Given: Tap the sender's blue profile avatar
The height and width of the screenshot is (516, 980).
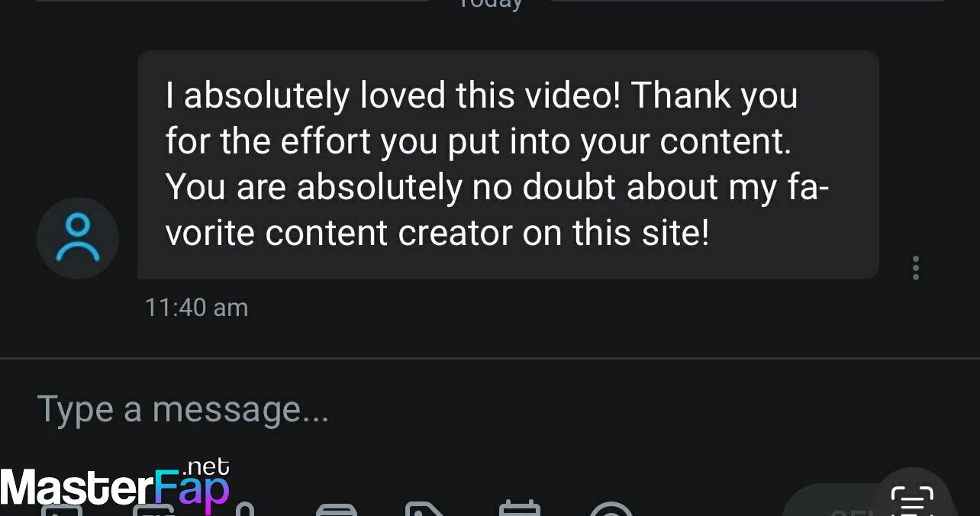Looking at the screenshot, I should coord(78,237).
